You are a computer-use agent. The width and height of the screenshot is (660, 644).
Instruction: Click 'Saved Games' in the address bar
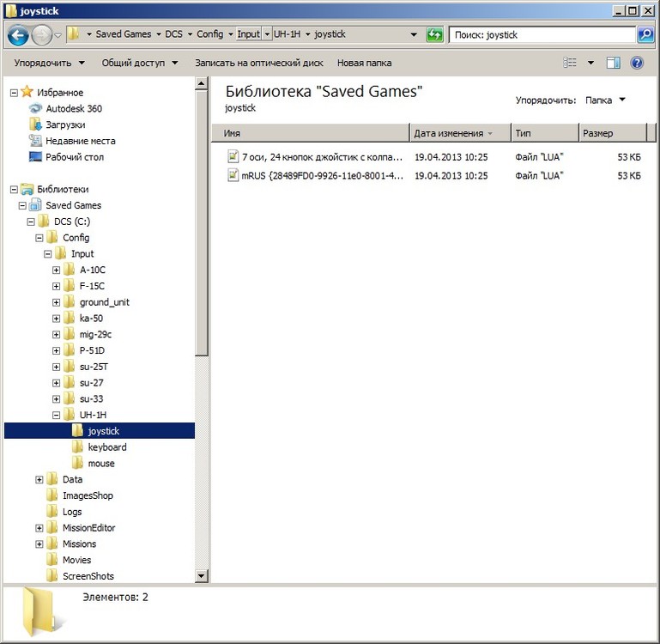[x=124, y=34]
